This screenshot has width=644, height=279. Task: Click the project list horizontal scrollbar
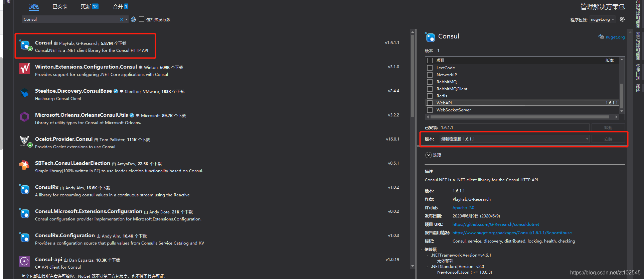pyautogui.click(x=519, y=117)
